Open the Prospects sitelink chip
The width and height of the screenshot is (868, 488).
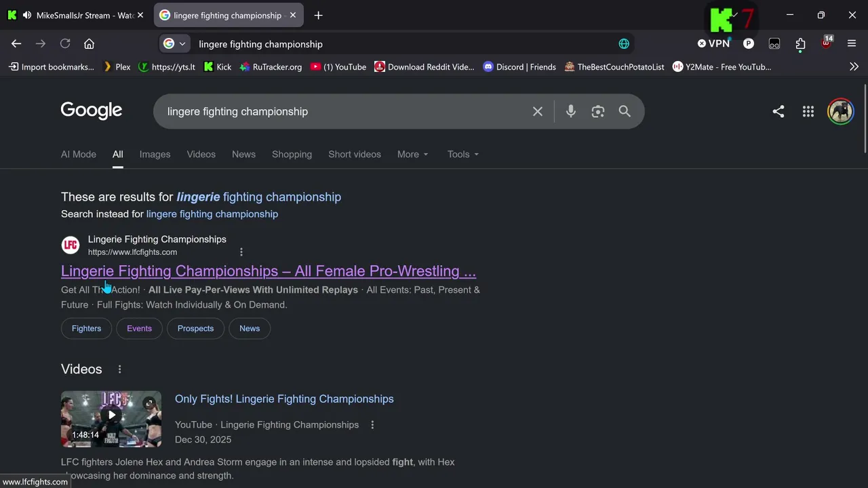tap(195, 328)
